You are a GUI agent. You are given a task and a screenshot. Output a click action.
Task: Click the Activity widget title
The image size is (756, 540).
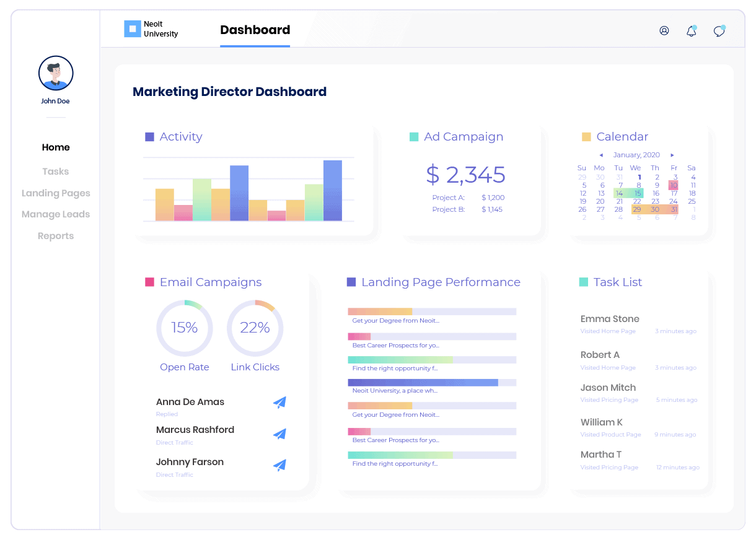click(181, 137)
